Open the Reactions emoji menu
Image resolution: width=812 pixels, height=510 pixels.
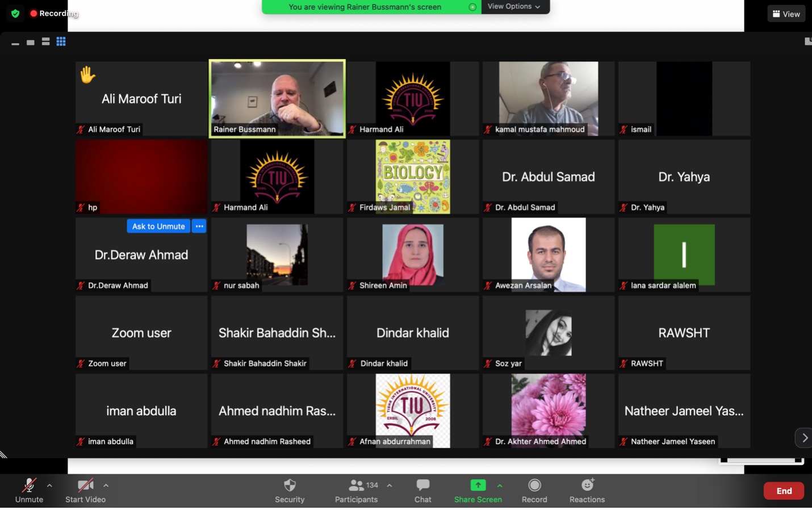click(587, 491)
